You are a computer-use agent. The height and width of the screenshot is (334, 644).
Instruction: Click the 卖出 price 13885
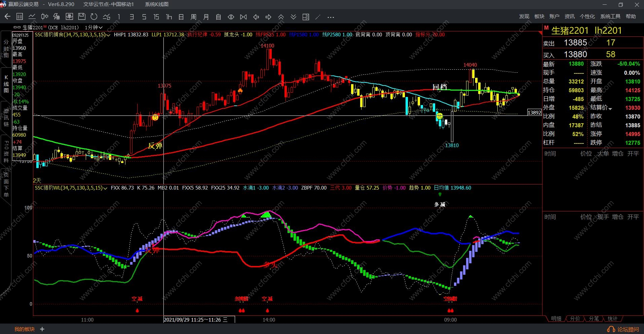pyautogui.click(x=575, y=43)
